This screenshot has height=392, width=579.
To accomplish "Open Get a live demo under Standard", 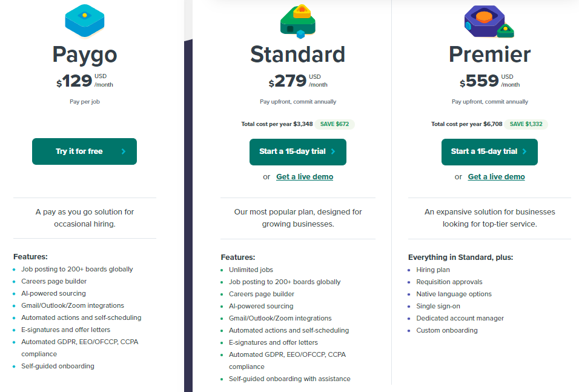I will point(305,177).
